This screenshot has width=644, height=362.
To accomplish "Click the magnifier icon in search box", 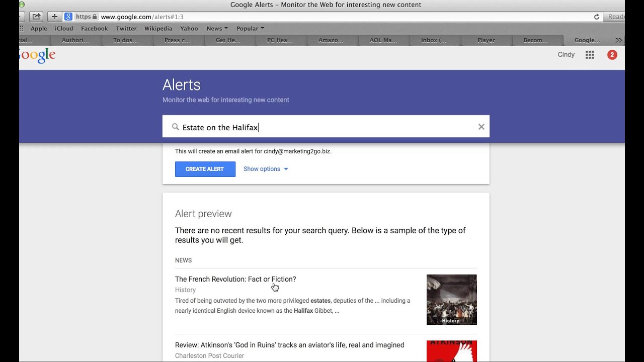I will coord(175,127).
